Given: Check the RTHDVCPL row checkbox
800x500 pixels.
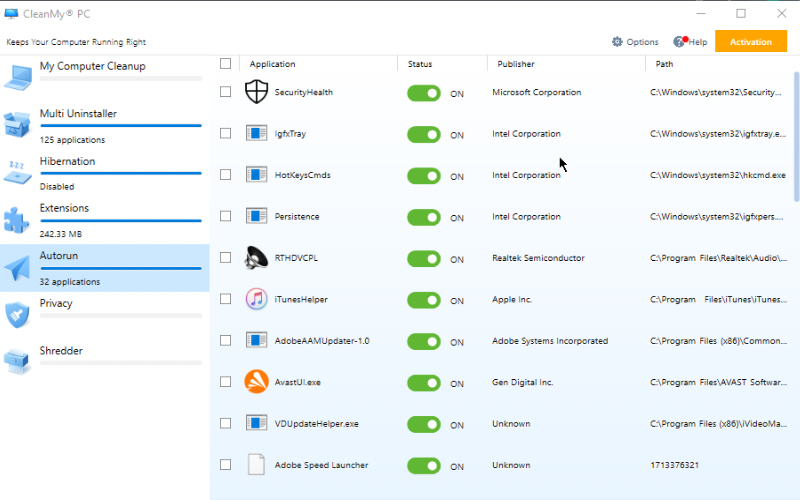Looking at the screenshot, I should click(x=226, y=257).
